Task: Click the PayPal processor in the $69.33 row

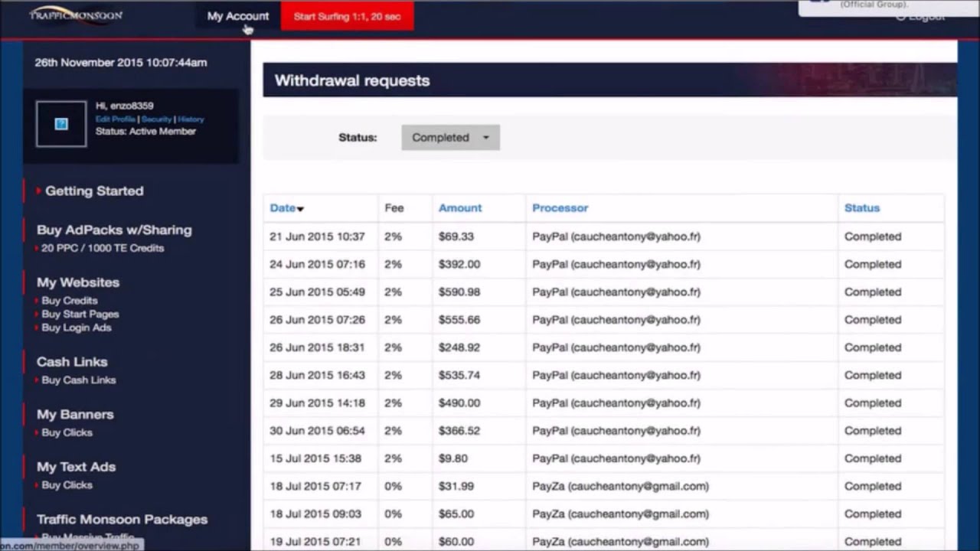Action: [x=616, y=236]
